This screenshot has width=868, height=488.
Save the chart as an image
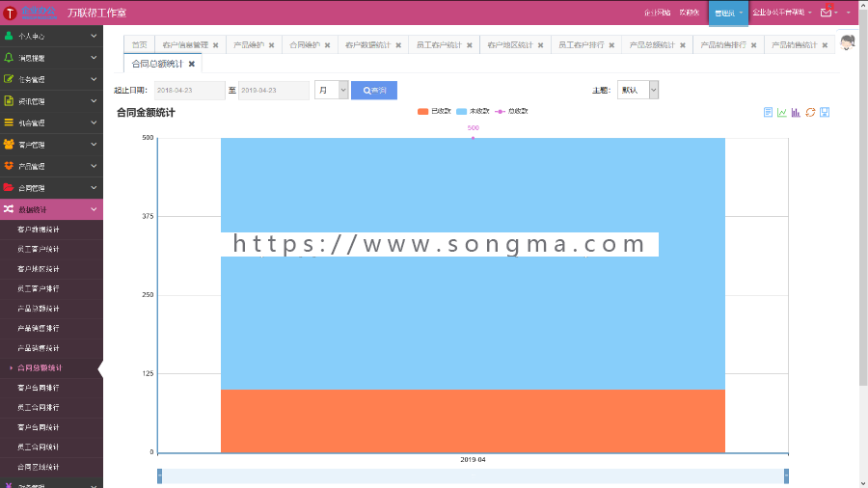pos(825,112)
